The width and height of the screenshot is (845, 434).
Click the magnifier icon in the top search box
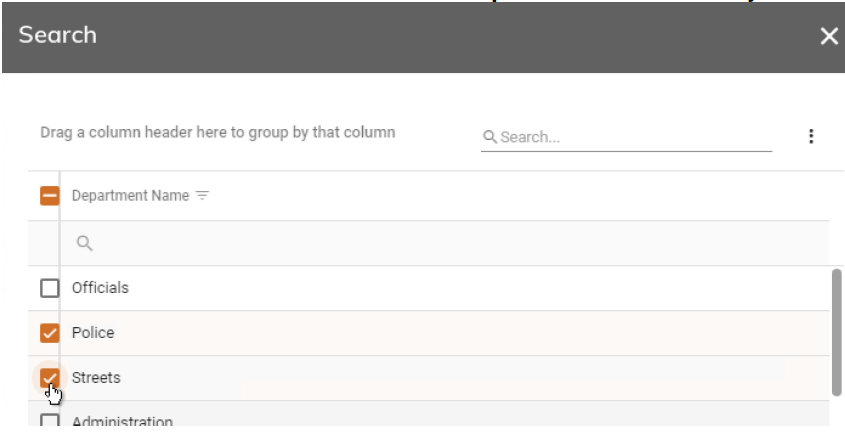490,138
